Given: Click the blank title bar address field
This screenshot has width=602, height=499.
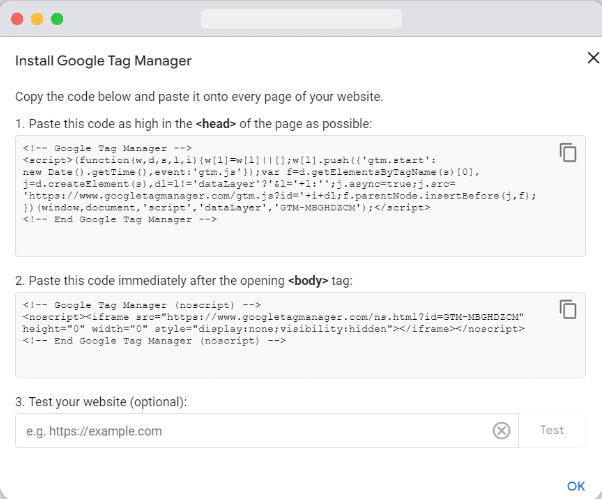Looking at the screenshot, I should [301, 19].
